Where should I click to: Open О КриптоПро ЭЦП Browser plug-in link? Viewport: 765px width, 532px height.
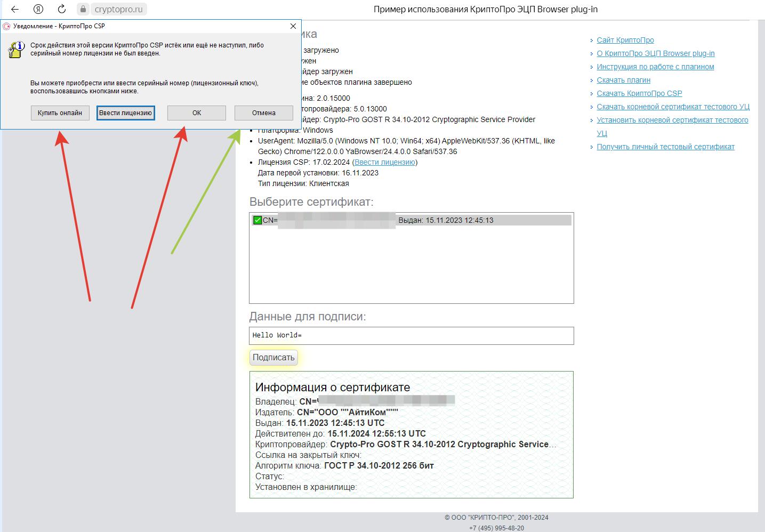tap(656, 53)
